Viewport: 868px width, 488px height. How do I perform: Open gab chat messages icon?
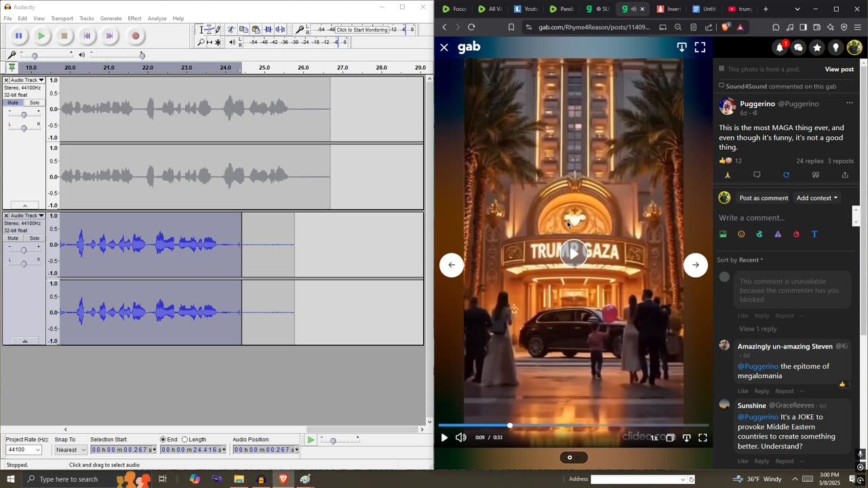pos(798,47)
